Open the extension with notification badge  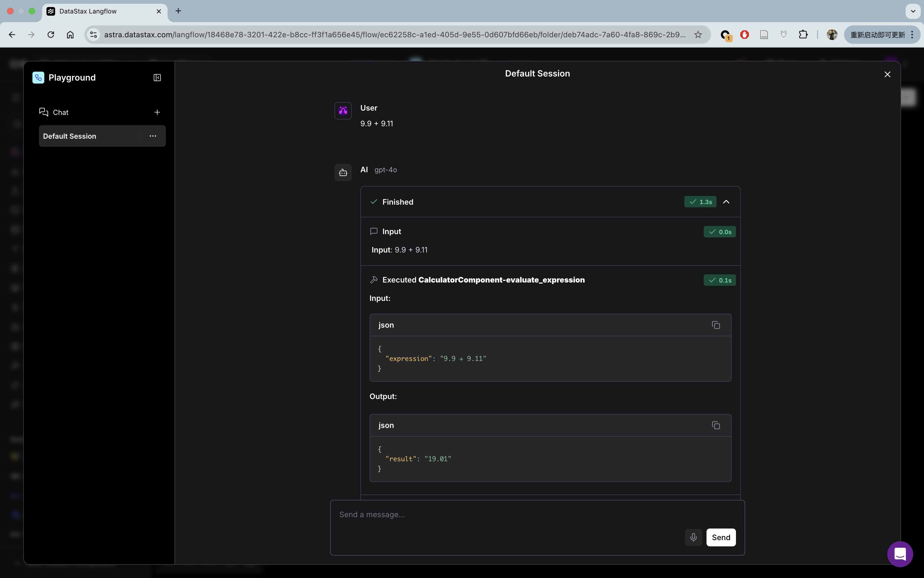point(725,35)
